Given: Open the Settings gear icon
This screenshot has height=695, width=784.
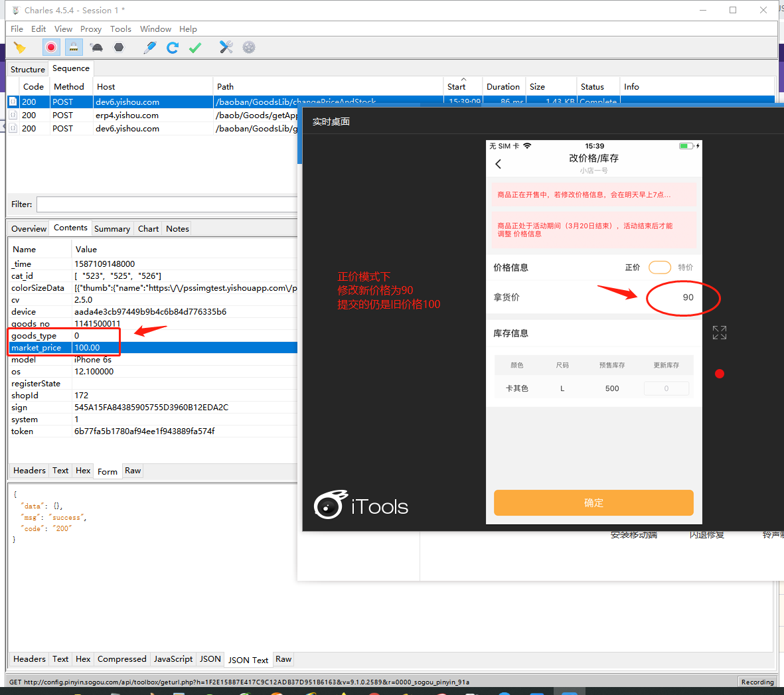Looking at the screenshot, I should click(x=249, y=48).
